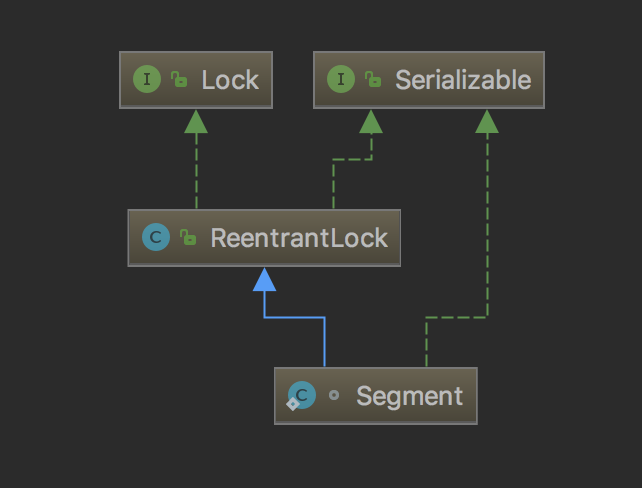
Task: Click the public visibility icon beside ReentrantLock
Action: (x=188, y=238)
